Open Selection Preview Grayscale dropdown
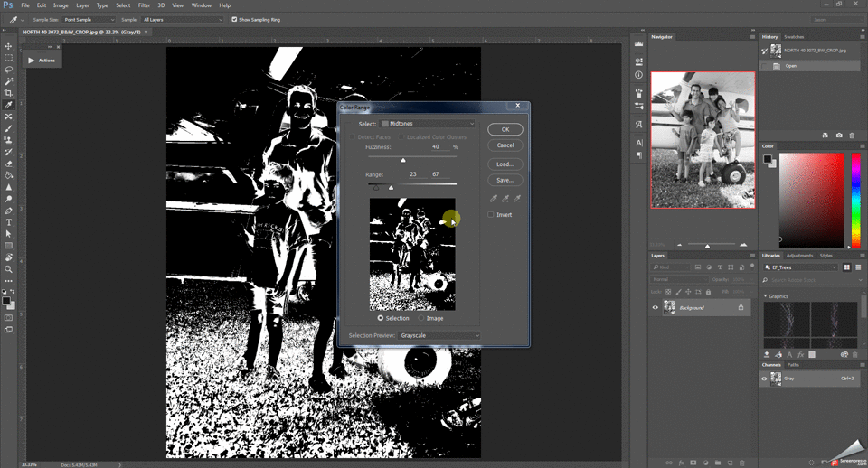The height and width of the screenshot is (468, 868). click(439, 335)
